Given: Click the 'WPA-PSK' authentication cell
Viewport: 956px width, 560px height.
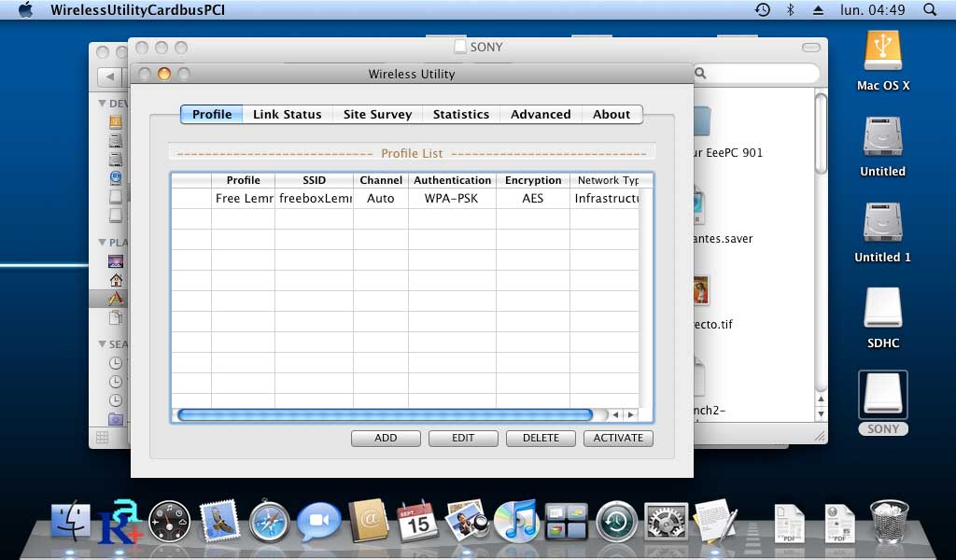Looking at the screenshot, I should (451, 199).
